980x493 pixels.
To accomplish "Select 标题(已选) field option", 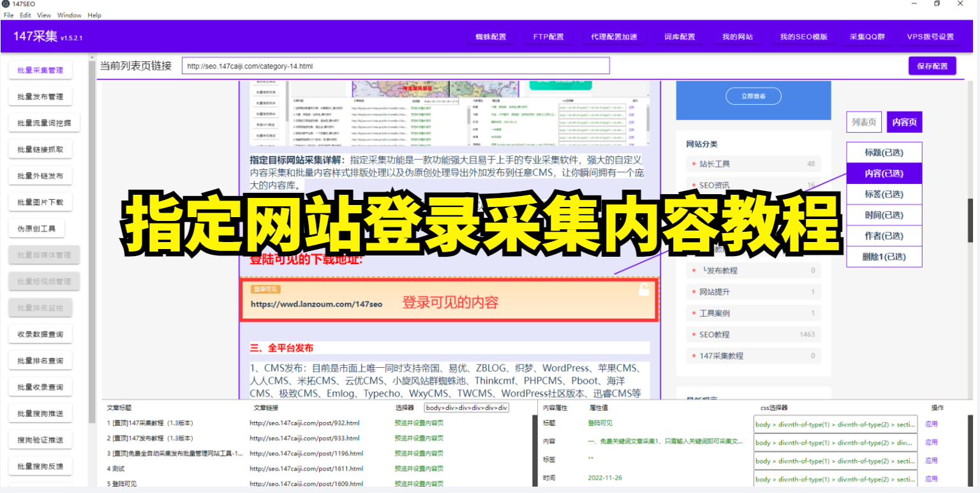I will (884, 153).
